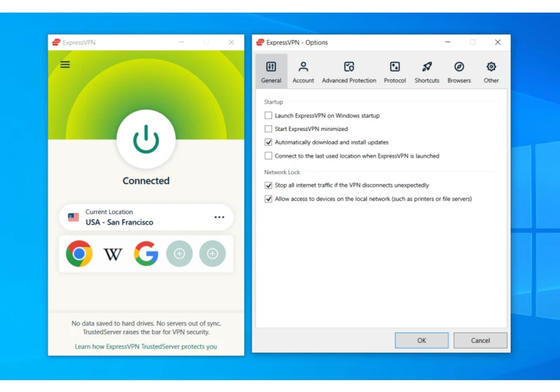This screenshot has width=560, height=392.
Task: Open the Google shortcut
Action: [x=146, y=254]
